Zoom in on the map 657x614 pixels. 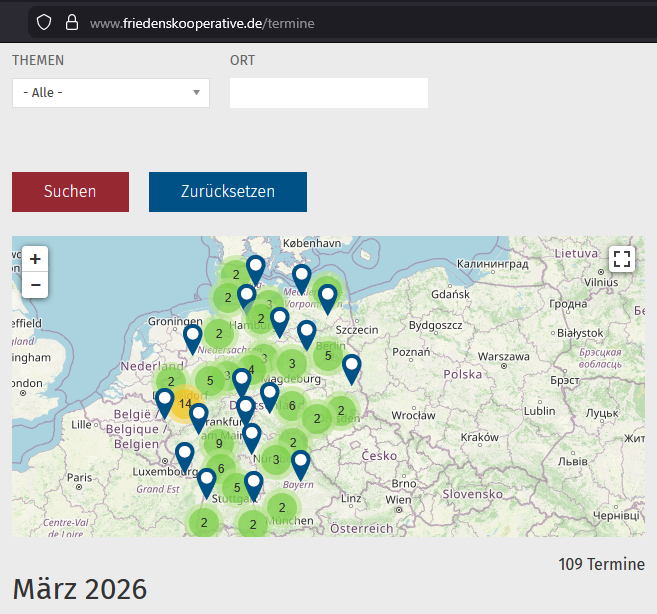[35, 259]
